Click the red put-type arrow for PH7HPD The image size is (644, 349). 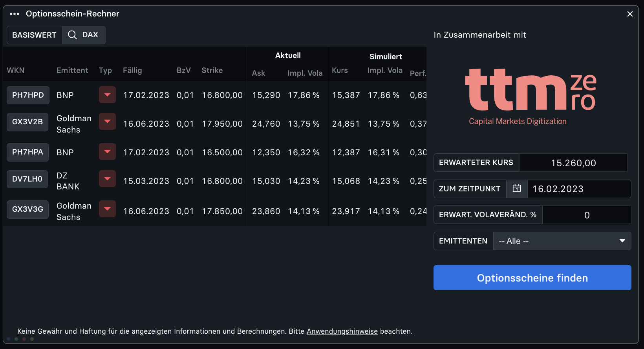(107, 95)
